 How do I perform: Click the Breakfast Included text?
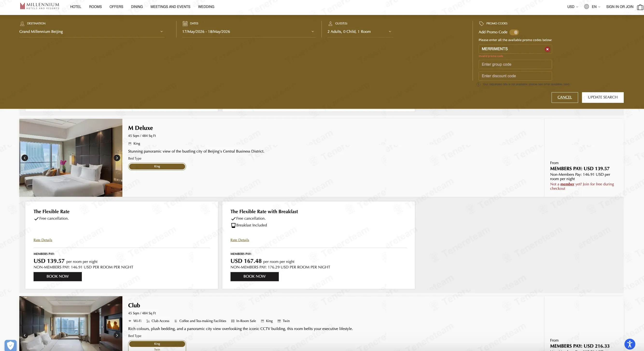click(x=252, y=225)
